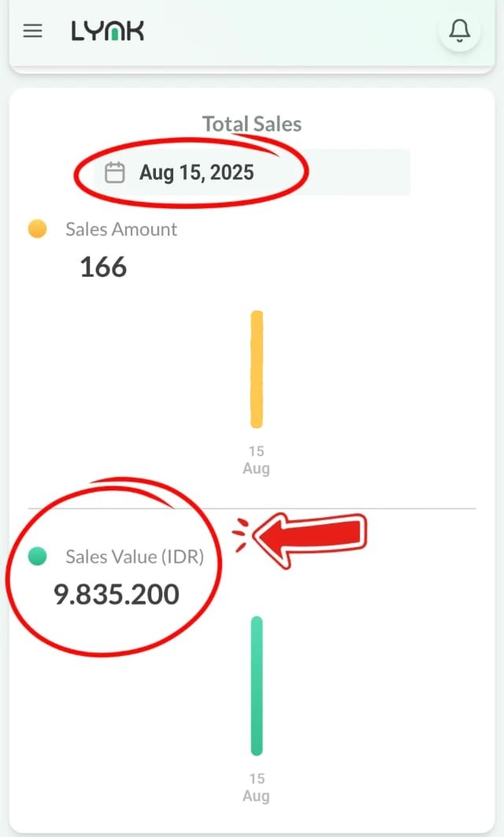Click the 15 Aug label under green bar

pyautogui.click(x=256, y=787)
